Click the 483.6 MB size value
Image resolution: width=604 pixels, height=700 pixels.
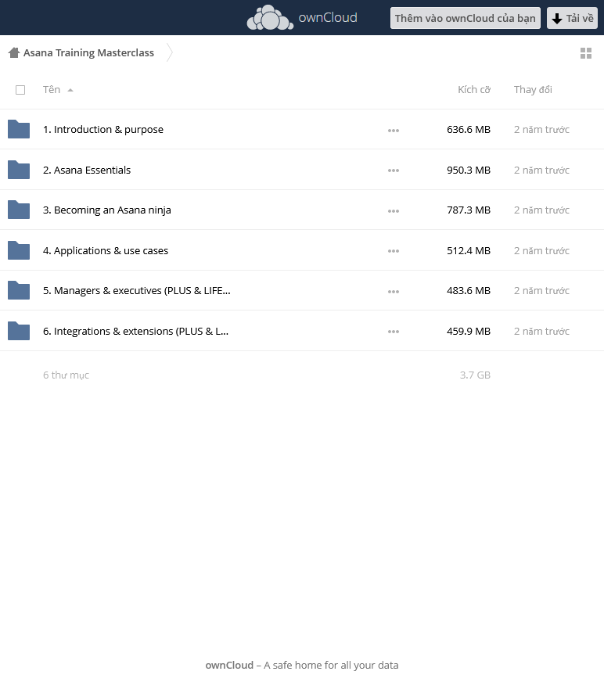click(469, 291)
